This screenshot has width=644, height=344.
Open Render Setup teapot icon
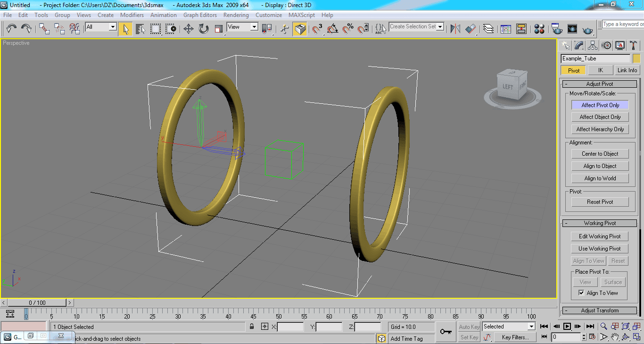557,29
